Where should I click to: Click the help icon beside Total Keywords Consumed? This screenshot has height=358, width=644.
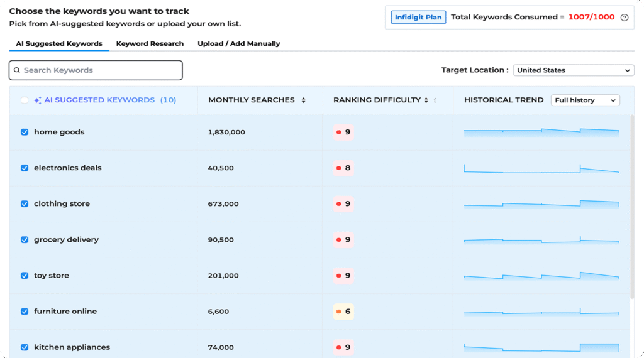pyautogui.click(x=625, y=18)
